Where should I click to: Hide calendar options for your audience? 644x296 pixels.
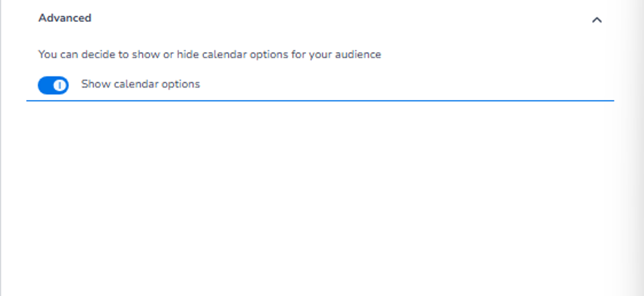pos(53,85)
